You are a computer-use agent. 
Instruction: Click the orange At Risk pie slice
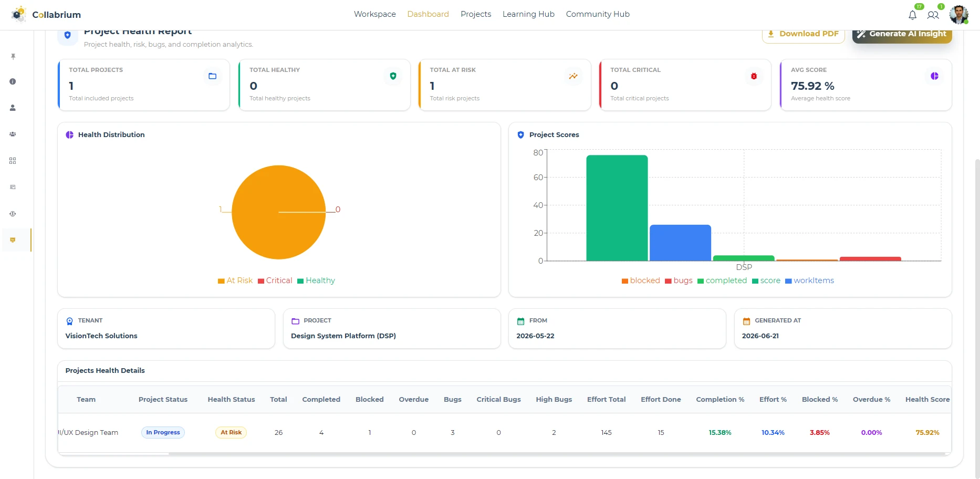(278, 212)
